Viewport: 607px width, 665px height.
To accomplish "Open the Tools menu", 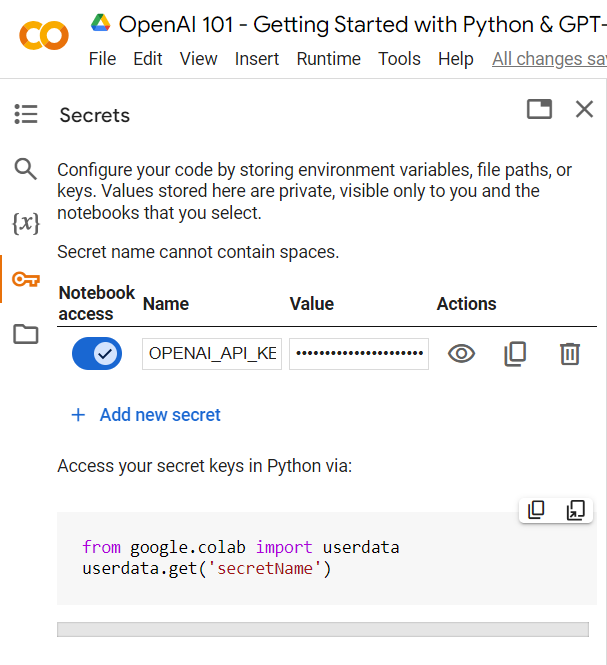I will coord(399,59).
